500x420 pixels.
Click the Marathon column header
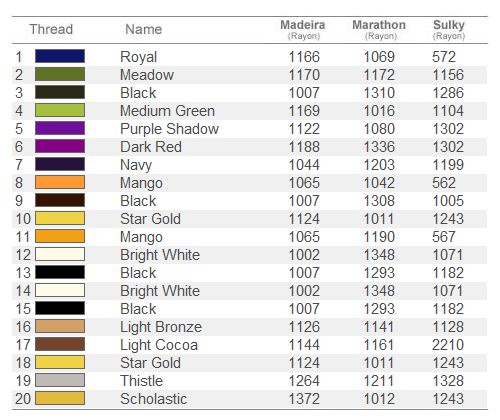click(x=379, y=29)
